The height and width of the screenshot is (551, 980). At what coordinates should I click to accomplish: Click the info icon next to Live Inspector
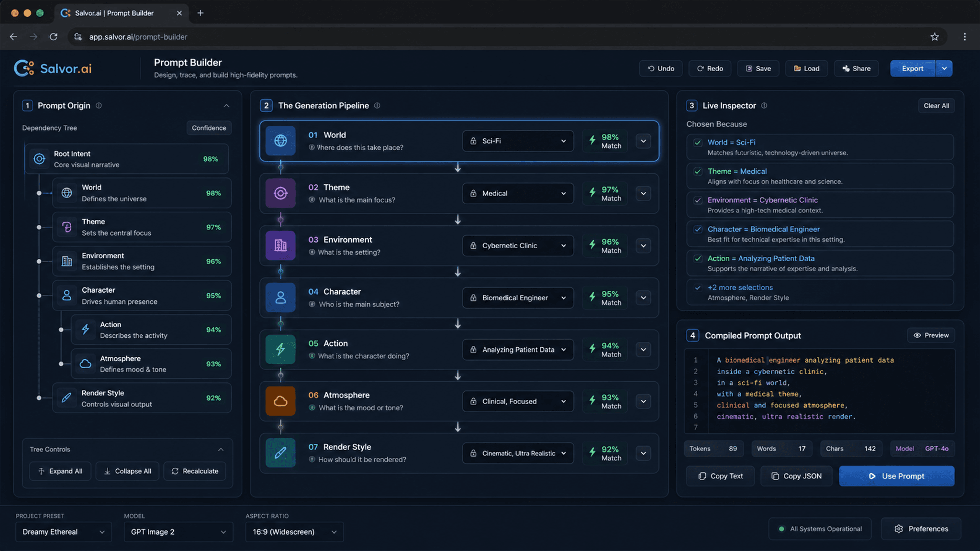coord(764,105)
